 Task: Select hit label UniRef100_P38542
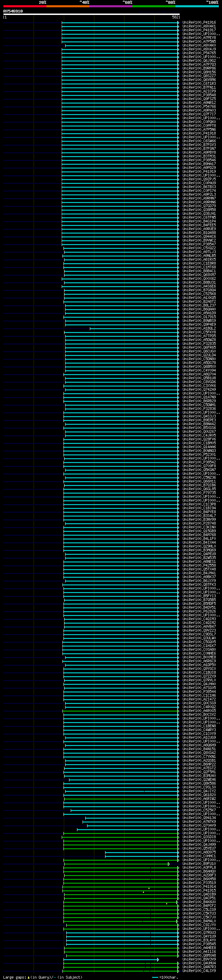coord(199,462)
